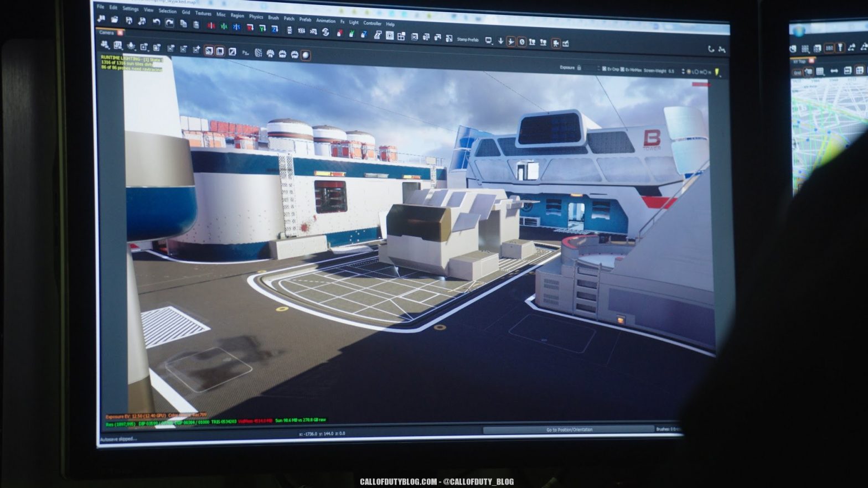This screenshot has width=868, height=488.
Task: Click the blue rotate Z axis icon
Action: (275, 29)
